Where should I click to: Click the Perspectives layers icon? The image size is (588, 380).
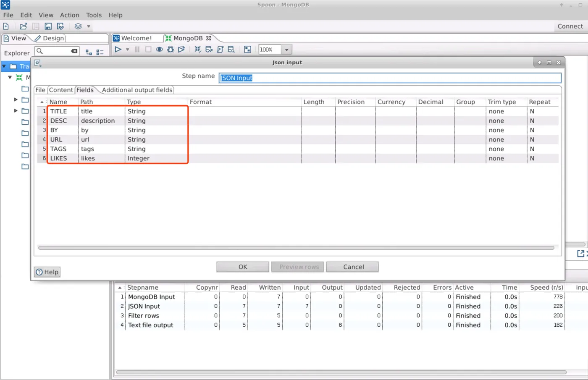78,26
